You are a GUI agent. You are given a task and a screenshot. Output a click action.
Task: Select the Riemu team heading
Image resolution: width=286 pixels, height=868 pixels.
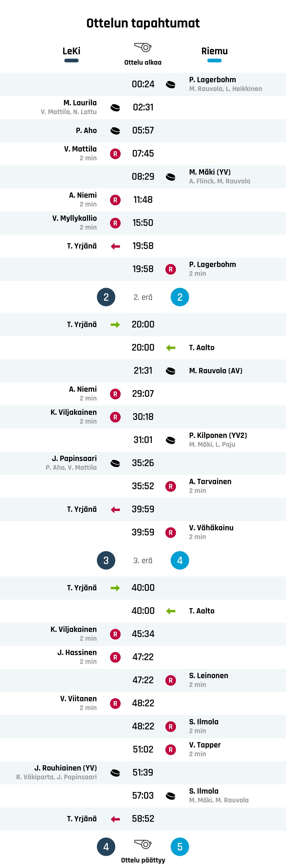(x=214, y=51)
